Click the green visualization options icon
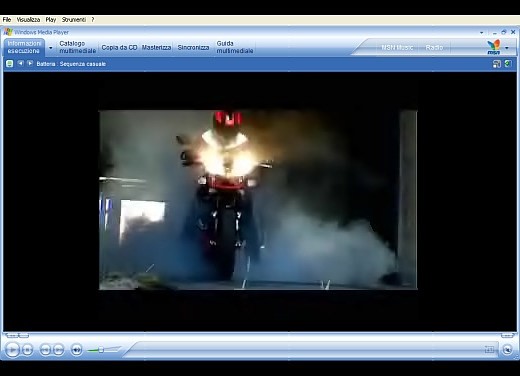This screenshot has width=520, height=376. [x=10, y=63]
